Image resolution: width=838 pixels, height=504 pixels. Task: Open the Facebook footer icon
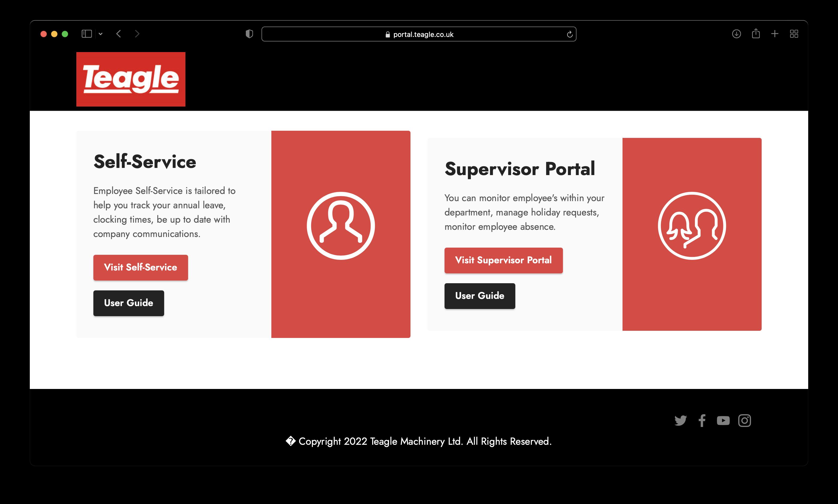click(702, 421)
